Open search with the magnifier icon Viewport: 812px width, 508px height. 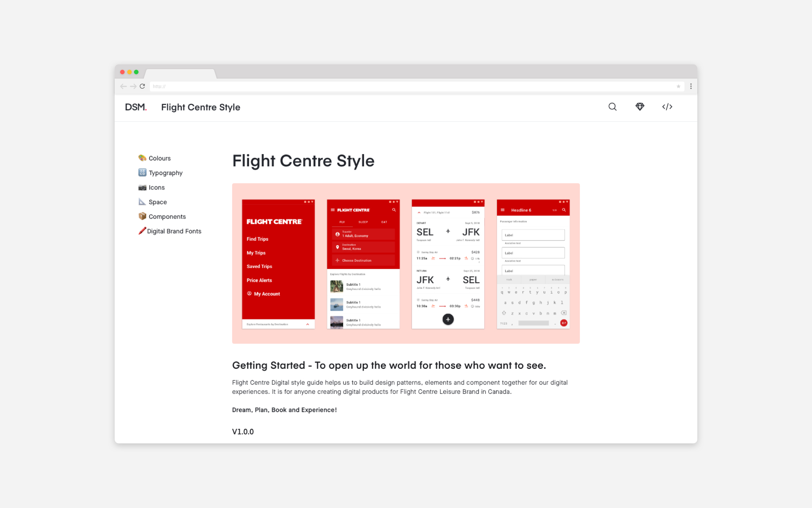coord(612,107)
